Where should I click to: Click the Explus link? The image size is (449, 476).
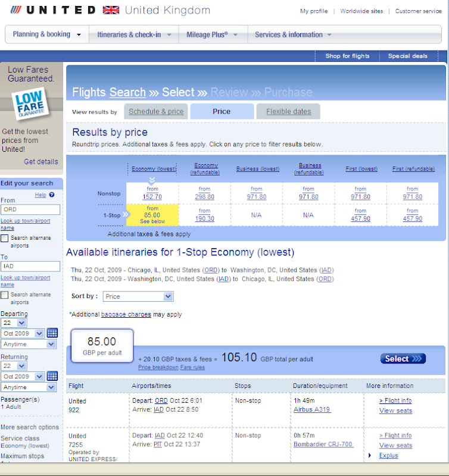click(388, 456)
